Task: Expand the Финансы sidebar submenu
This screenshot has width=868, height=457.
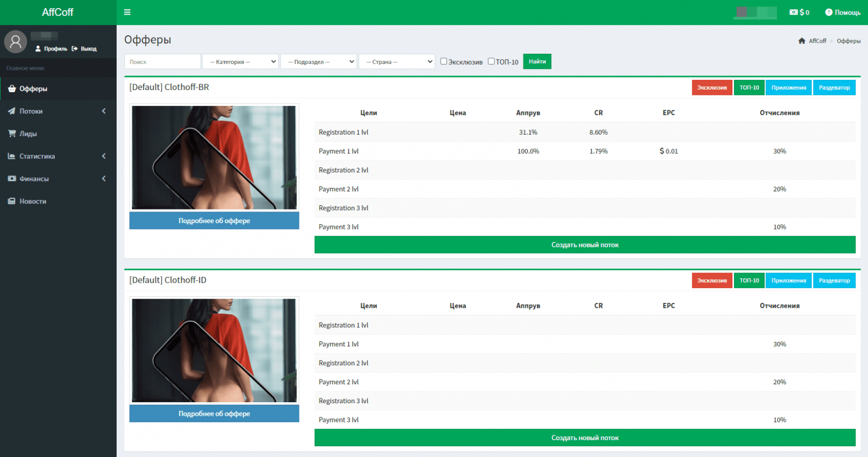Action: click(x=104, y=179)
